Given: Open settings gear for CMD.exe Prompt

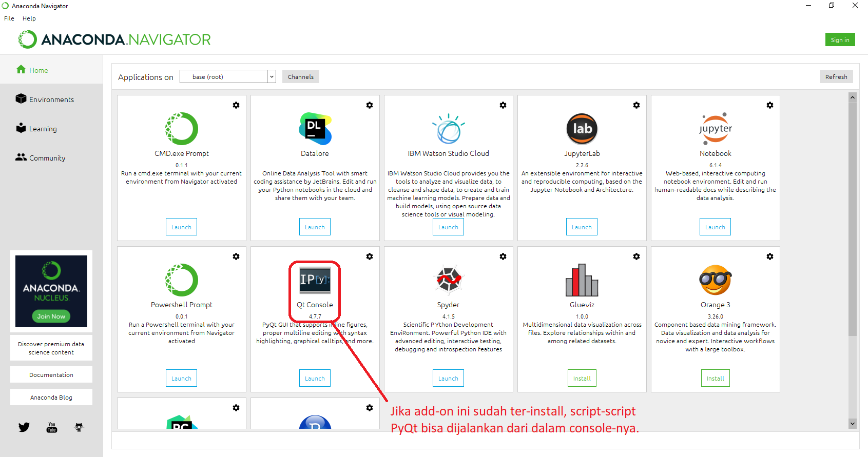Looking at the screenshot, I should point(236,105).
